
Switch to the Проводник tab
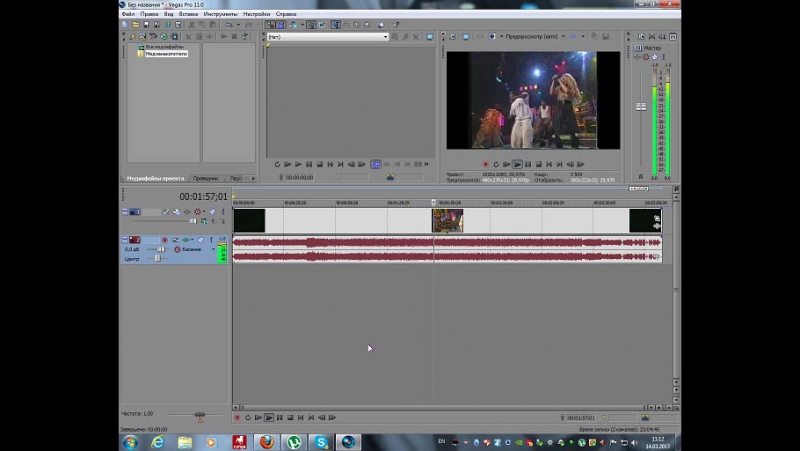coord(205,178)
